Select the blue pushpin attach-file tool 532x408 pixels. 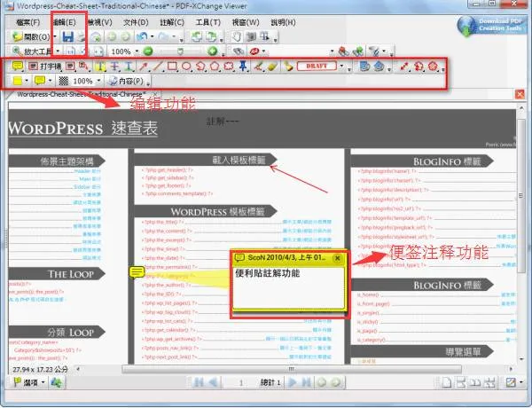(243, 66)
